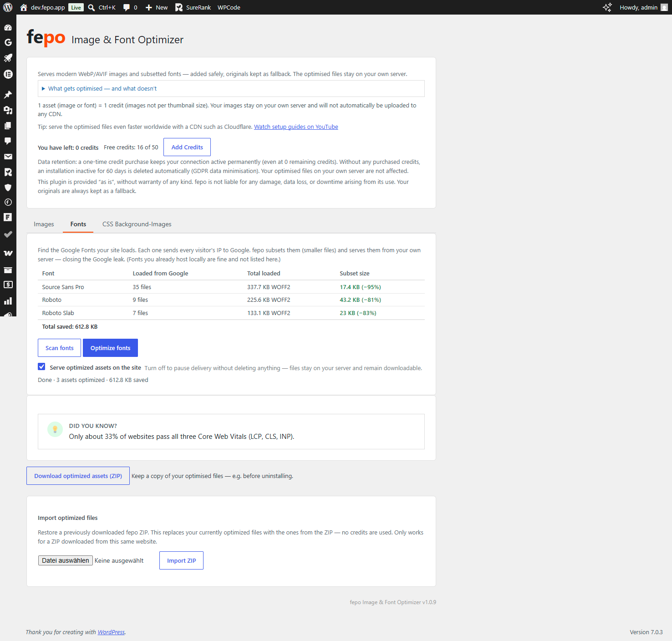Open the Dashboard sidebar icon
This screenshot has width=672, height=641.
coord(8,27)
